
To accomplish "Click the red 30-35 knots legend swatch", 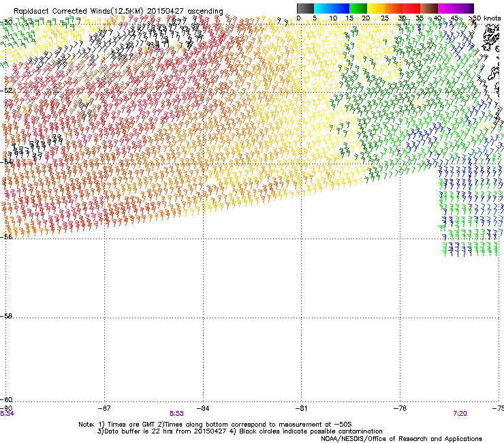I will [411, 8].
